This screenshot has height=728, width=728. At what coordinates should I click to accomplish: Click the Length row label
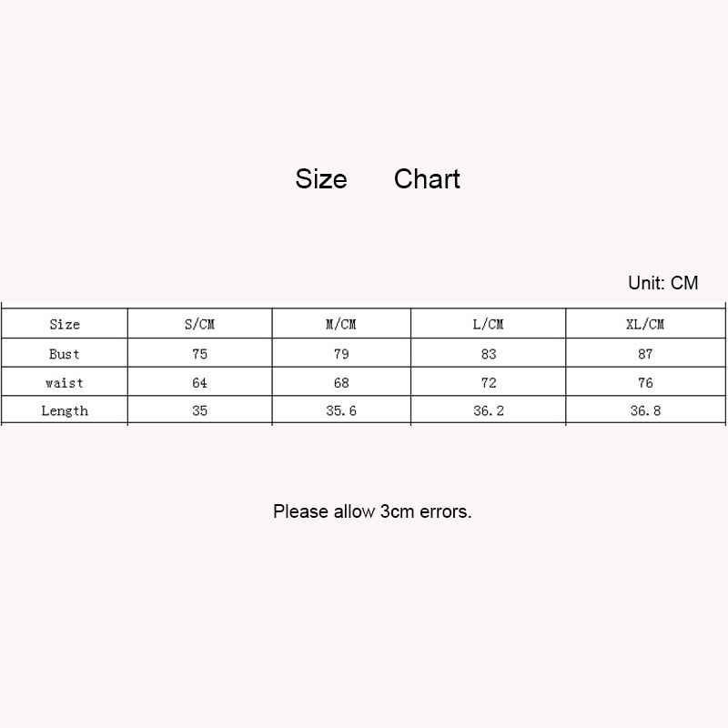[65, 411]
